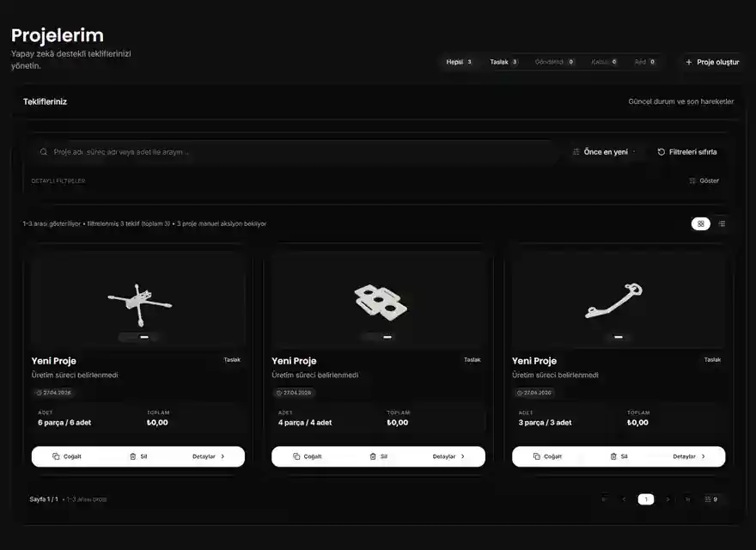Click Çoğalt on the 6 parça project

(x=67, y=456)
